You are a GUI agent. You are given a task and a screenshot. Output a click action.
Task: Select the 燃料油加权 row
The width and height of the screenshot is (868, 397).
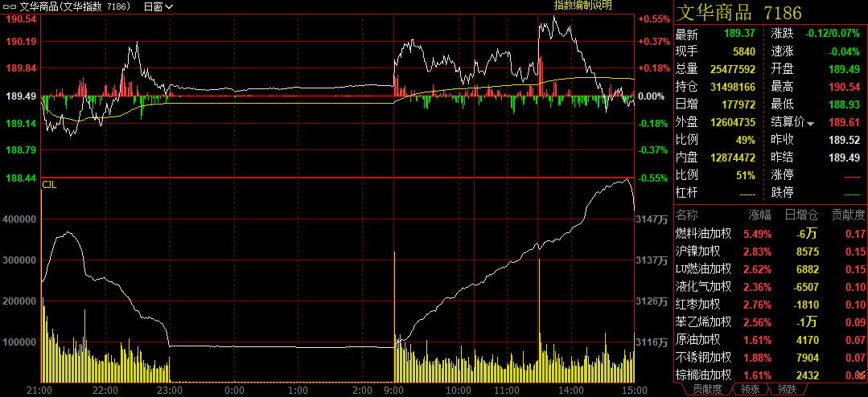pyautogui.click(x=703, y=234)
